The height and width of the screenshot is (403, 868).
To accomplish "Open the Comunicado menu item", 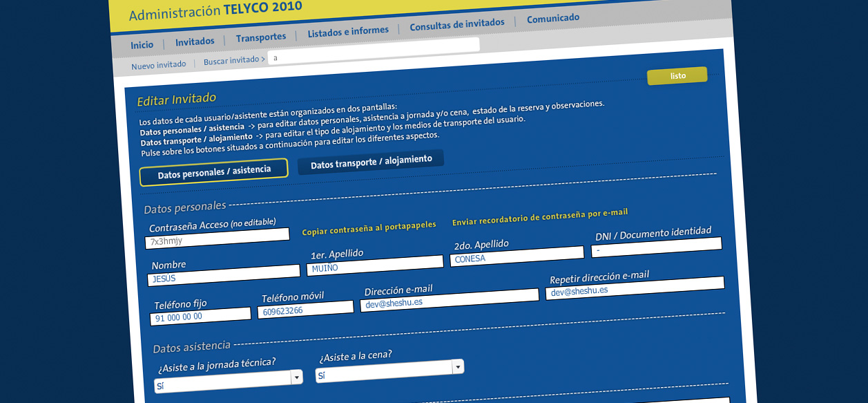I will pyautogui.click(x=552, y=19).
